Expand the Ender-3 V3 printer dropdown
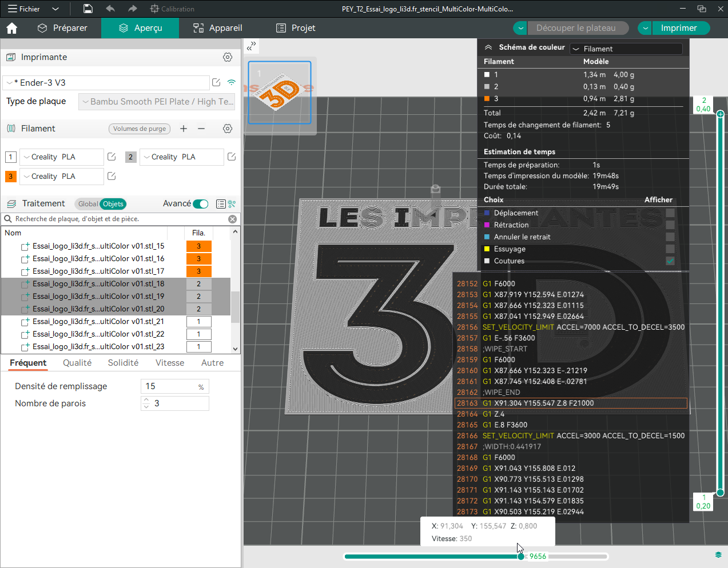 point(106,83)
